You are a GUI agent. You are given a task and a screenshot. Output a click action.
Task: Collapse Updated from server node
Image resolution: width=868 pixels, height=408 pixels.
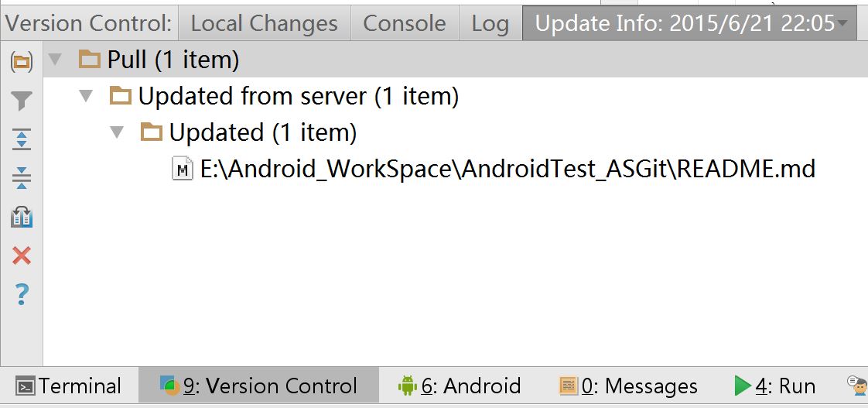(86, 97)
